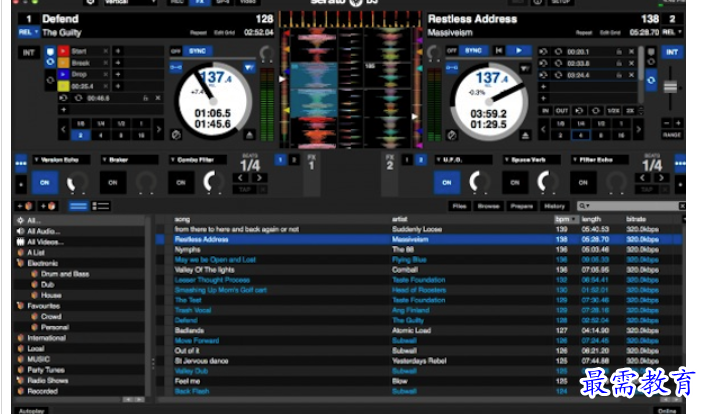Halve loop length with 1/2X

(x=613, y=110)
